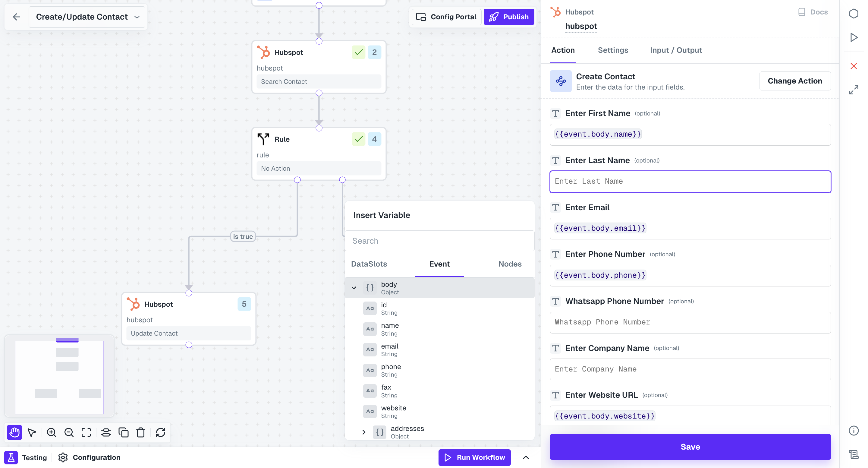The width and height of the screenshot is (868, 468).
Task: Fit the workflow to screen
Action: [x=86, y=432]
